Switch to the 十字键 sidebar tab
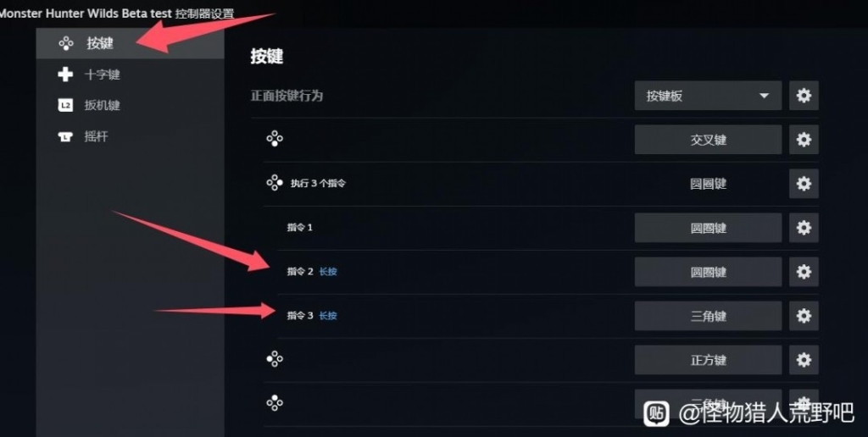This screenshot has width=868, height=437. [x=130, y=75]
